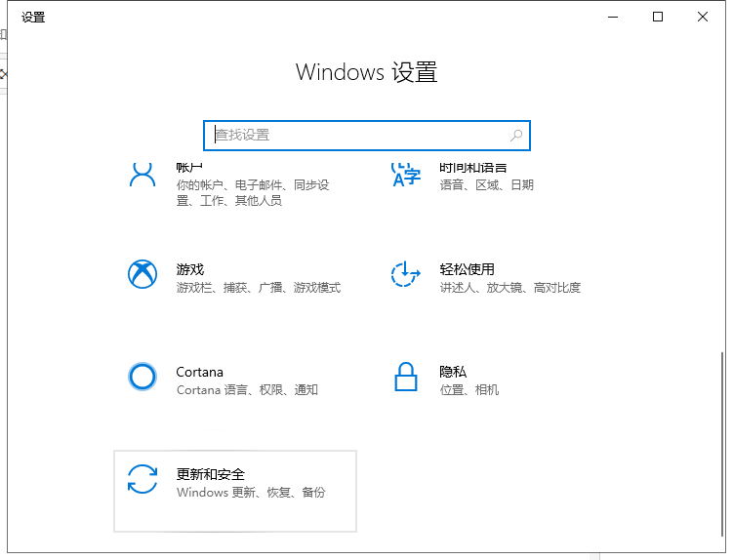Click text 语音、区域、日期

(487, 185)
